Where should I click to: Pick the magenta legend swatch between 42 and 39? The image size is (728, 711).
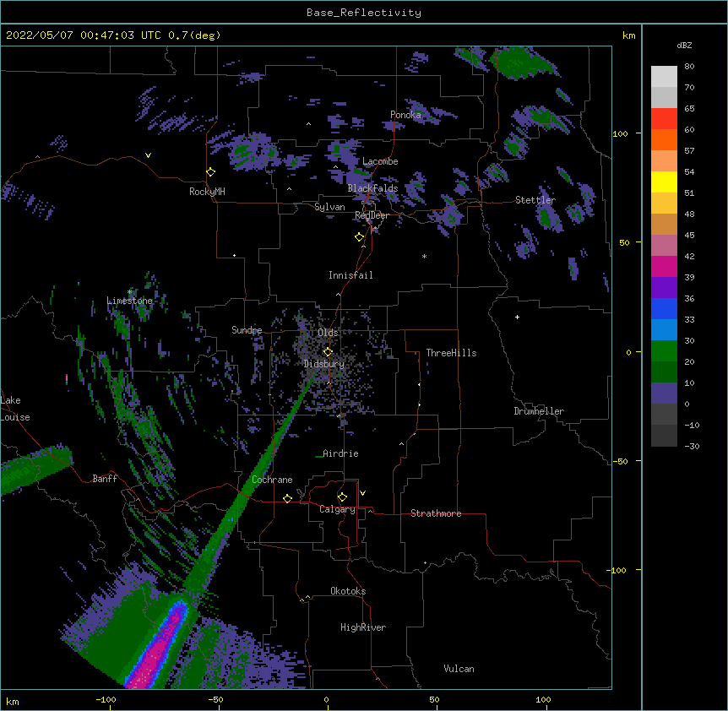(664, 266)
